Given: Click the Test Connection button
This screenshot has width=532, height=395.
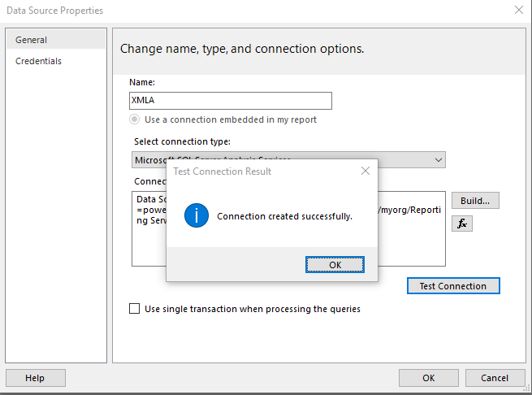Looking at the screenshot, I should [452, 286].
